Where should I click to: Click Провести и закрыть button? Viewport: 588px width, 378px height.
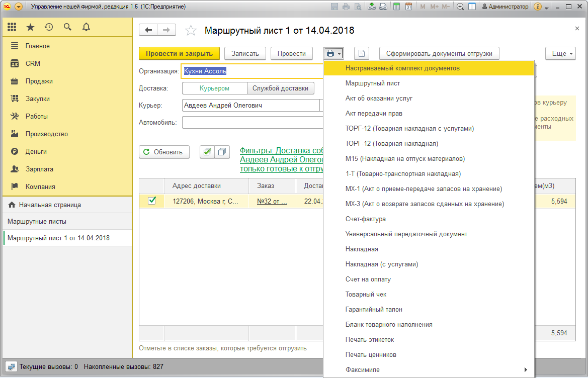point(179,54)
